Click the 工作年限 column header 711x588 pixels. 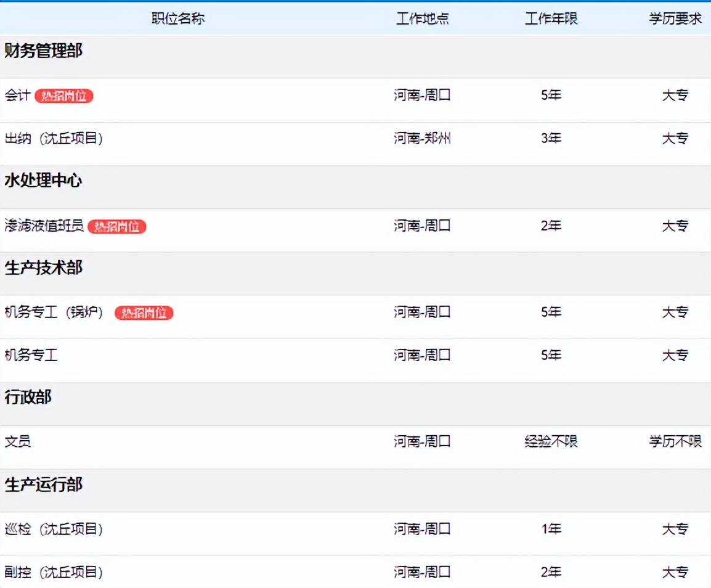tap(551, 18)
